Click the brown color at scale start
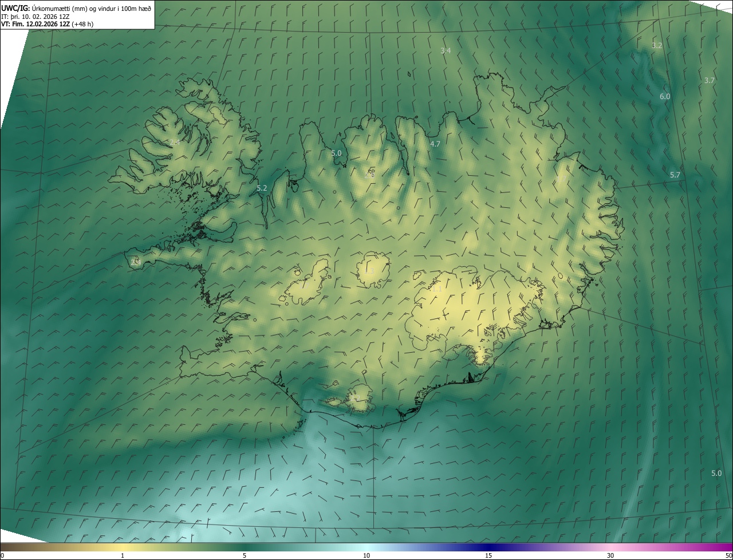The height and width of the screenshot is (560, 733). (7, 547)
